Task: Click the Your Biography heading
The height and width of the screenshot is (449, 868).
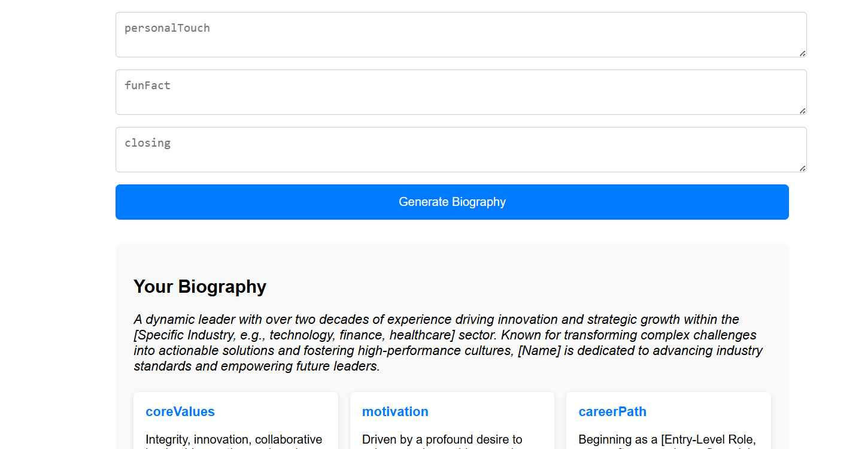Action: point(200,287)
